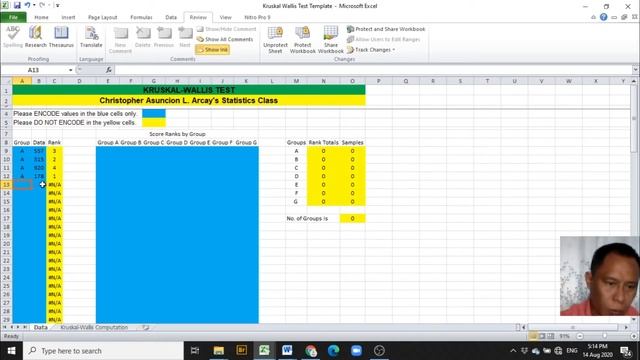
Task: Click the horizontal scrollbar right arrow
Action: [x=627, y=327]
